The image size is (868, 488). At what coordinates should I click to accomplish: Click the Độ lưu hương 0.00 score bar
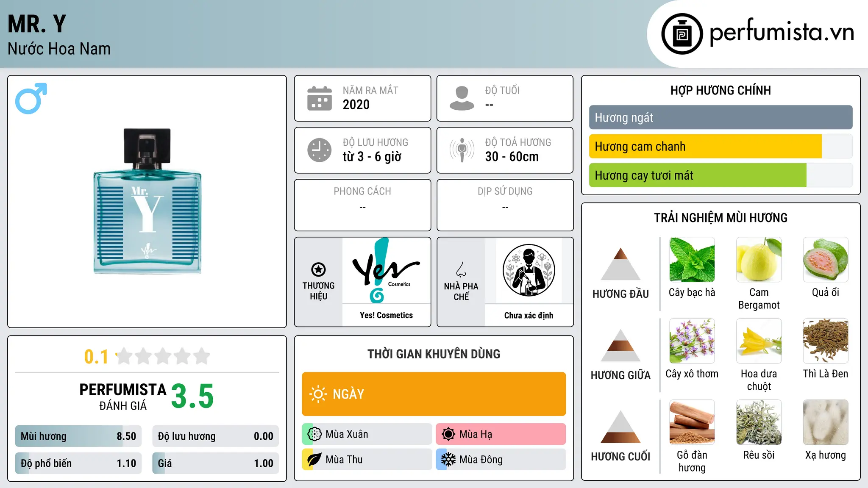pyautogui.click(x=215, y=436)
